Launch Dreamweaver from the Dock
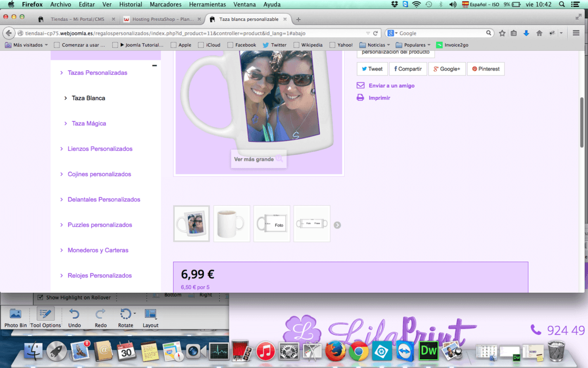The height and width of the screenshot is (368, 588). coord(428,351)
